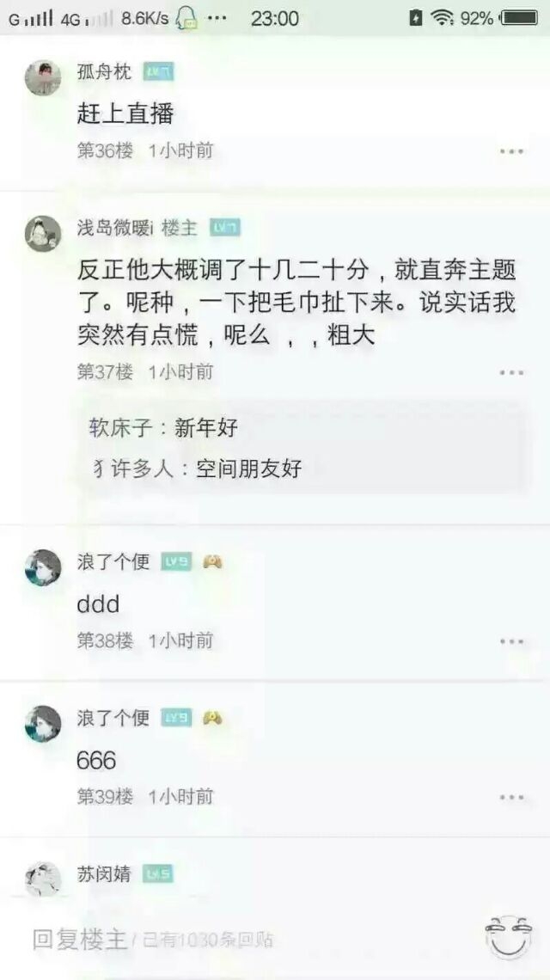Image resolution: width=550 pixels, height=980 pixels.
Task: Tap the level badge beside 孤舟枕
Action: point(158,72)
